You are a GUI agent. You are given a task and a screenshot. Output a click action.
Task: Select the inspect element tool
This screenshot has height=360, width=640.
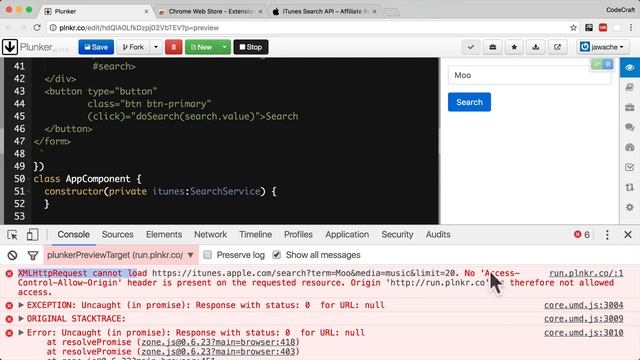12,235
